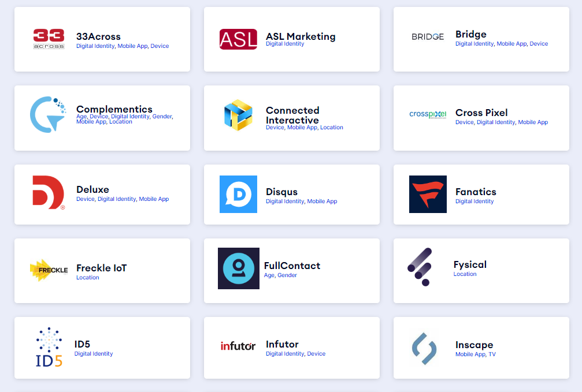Open the Fanatics partner title
The image size is (582, 392).
tap(476, 192)
